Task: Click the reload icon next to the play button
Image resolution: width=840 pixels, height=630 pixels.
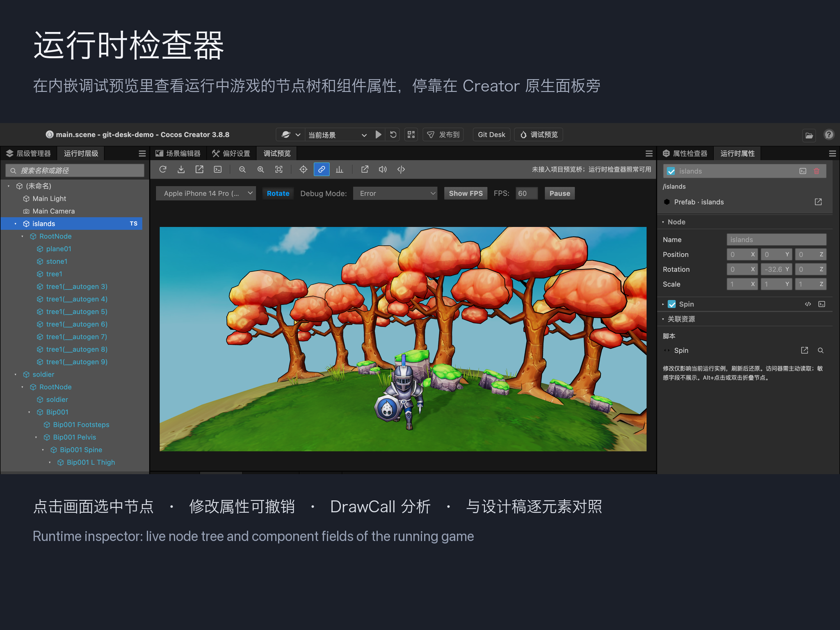Action: (x=393, y=135)
